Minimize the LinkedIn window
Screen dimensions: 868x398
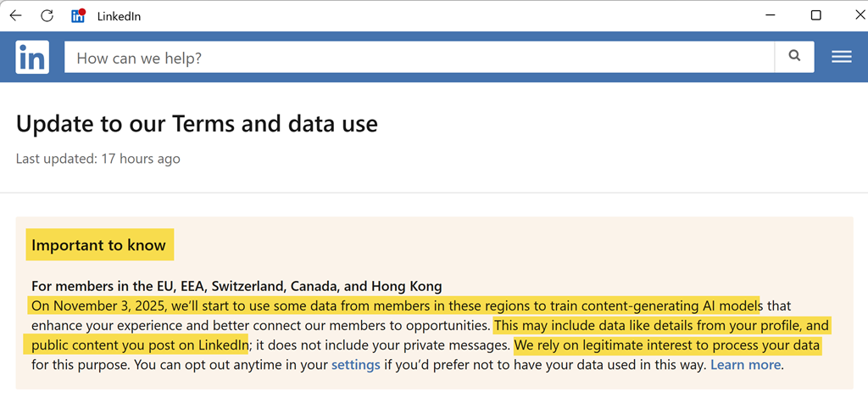point(771,15)
